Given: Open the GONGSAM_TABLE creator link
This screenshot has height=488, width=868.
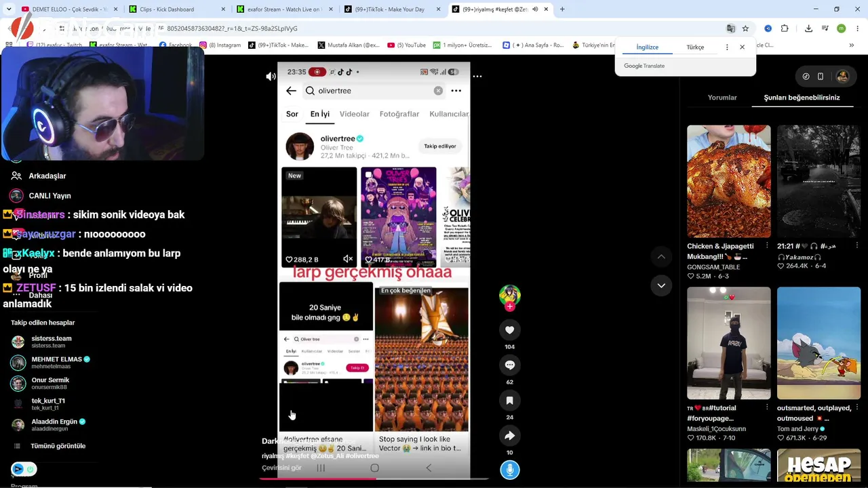Looking at the screenshot, I should (x=713, y=267).
